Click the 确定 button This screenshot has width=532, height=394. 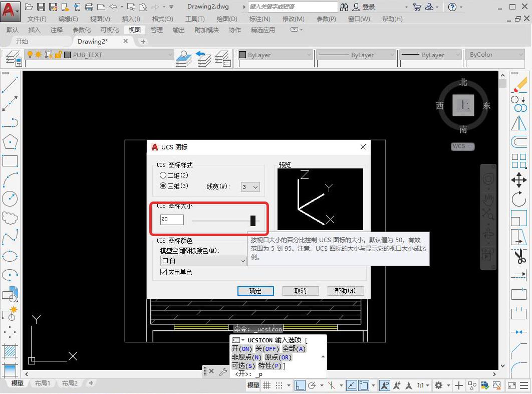[x=255, y=291]
